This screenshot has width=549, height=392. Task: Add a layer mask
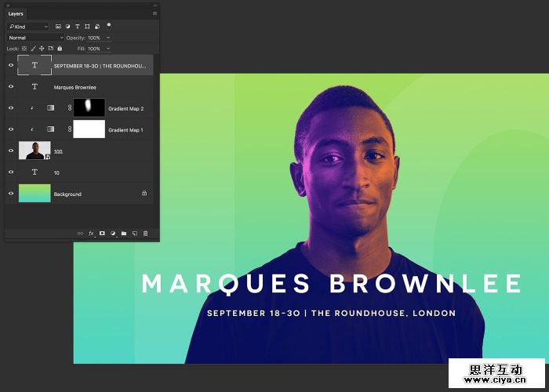(x=102, y=233)
